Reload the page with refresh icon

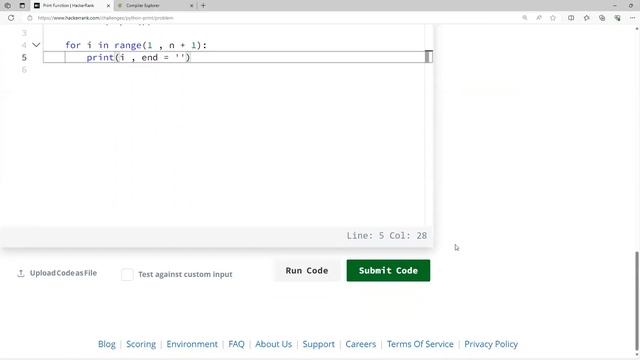pos(11,18)
